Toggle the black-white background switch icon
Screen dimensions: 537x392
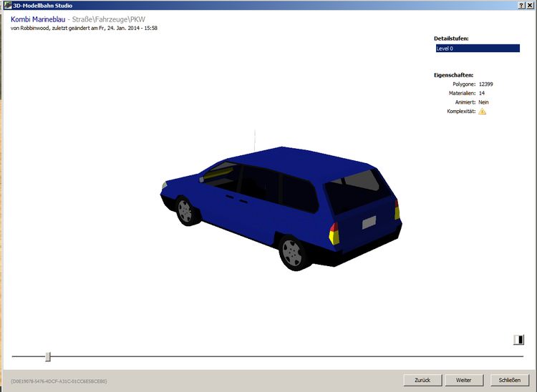518,340
